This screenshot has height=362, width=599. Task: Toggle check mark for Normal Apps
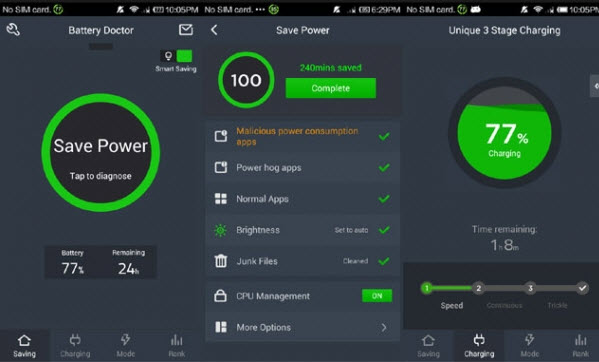[384, 199]
